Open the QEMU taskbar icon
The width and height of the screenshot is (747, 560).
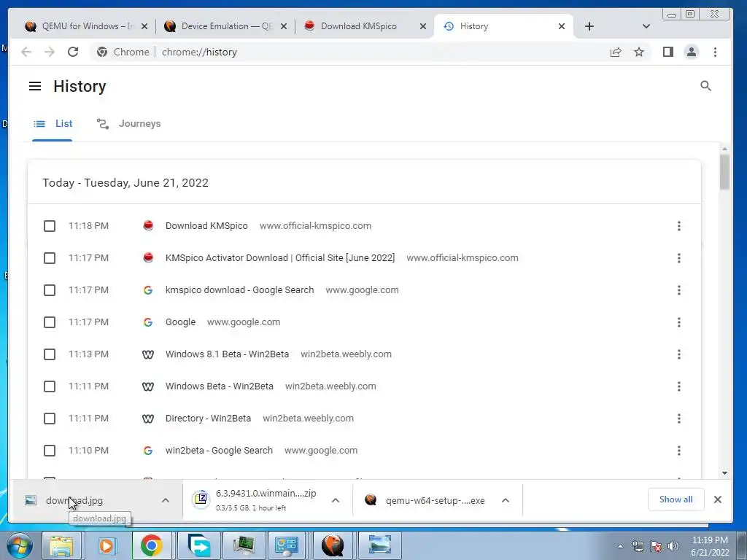click(x=333, y=545)
